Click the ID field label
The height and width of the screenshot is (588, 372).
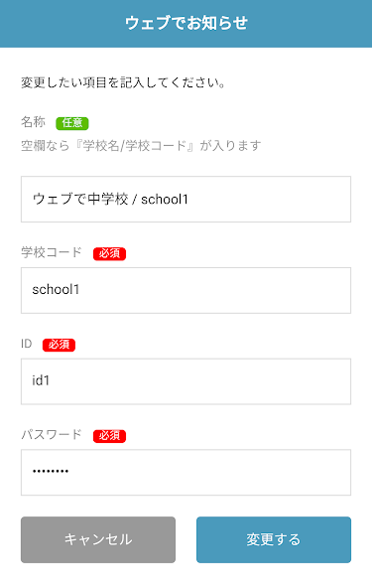point(26,344)
